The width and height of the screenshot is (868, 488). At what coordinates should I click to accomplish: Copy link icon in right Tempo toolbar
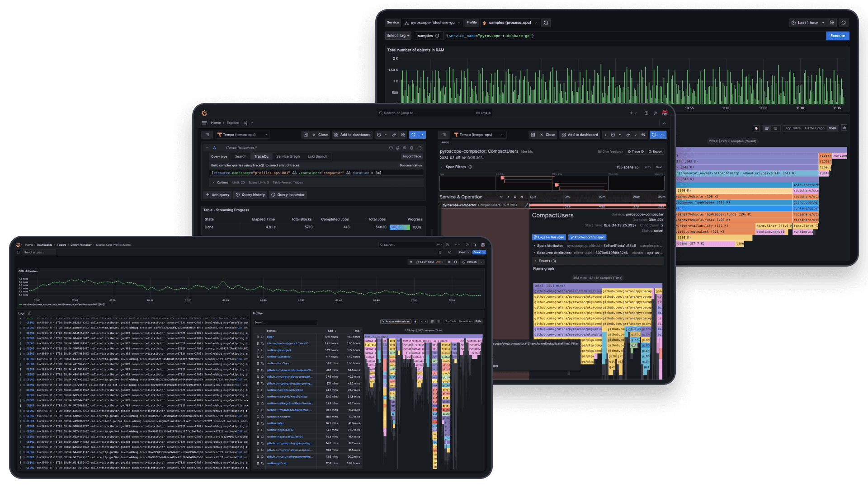coord(628,135)
